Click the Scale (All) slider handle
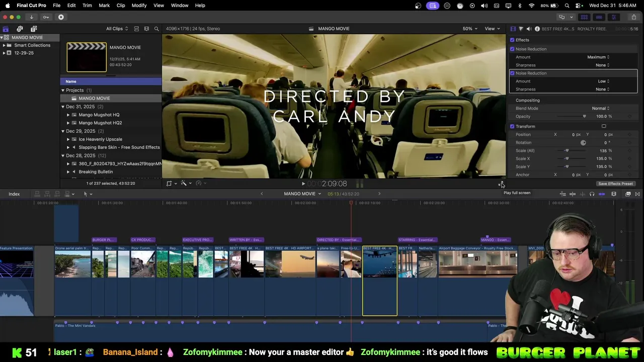Screen dimensions: 644x362 click(567, 150)
